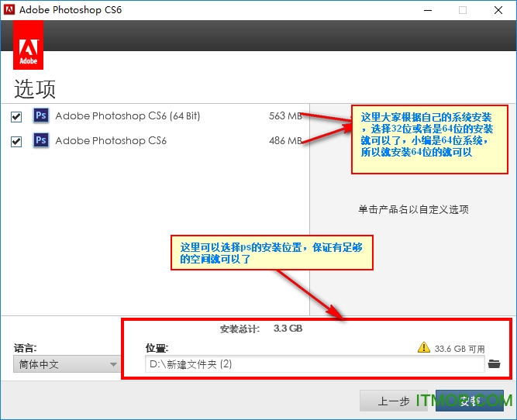
Task: Uncheck the 486 MB Adobe Photoshop CS6 checkbox
Action: click(x=16, y=142)
